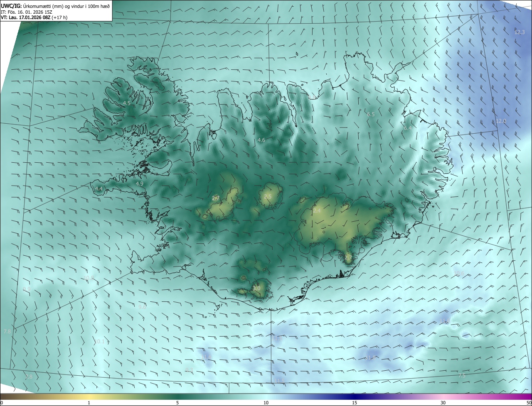The image size is (532, 406).
Task: Click the 12.3 value label on the map
Action: tap(520, 32)
